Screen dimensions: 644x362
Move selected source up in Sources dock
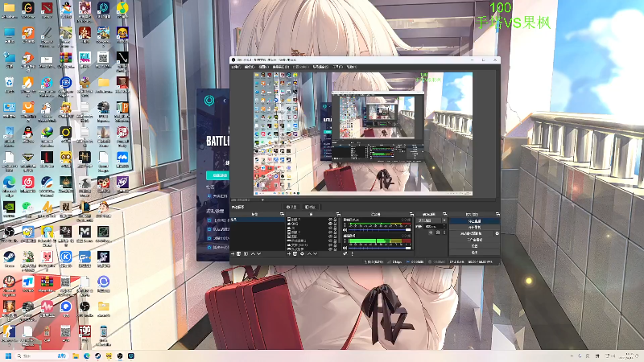(x=309, y=253)
